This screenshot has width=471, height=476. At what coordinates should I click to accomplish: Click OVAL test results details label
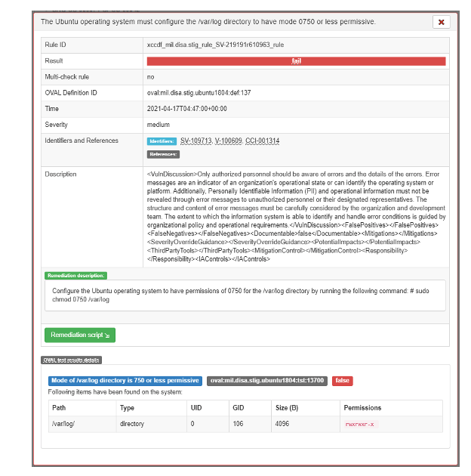tap(71, 360)
